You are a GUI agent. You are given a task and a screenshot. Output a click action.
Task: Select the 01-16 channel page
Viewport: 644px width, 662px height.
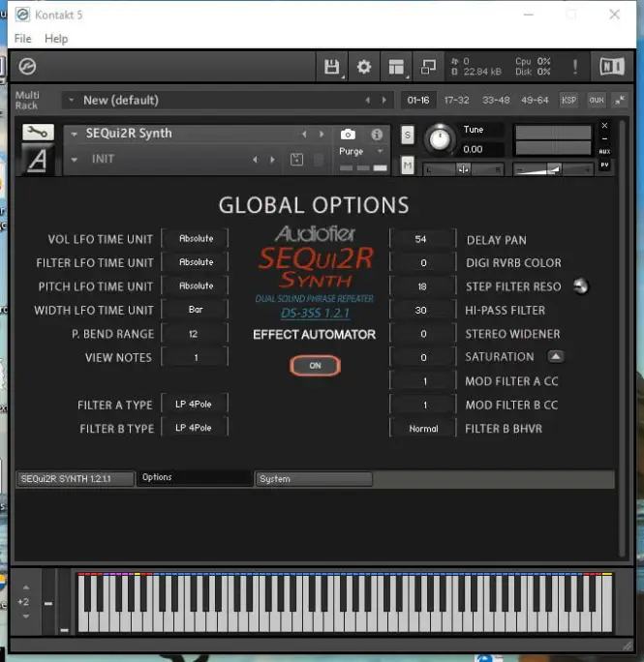[x=418, y=100]
